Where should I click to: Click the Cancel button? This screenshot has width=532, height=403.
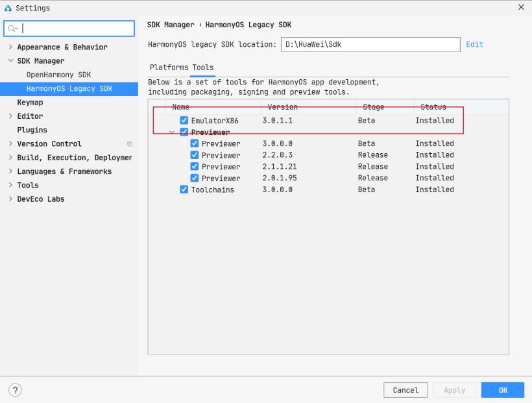pyautogui.click(x=405, y=390)
